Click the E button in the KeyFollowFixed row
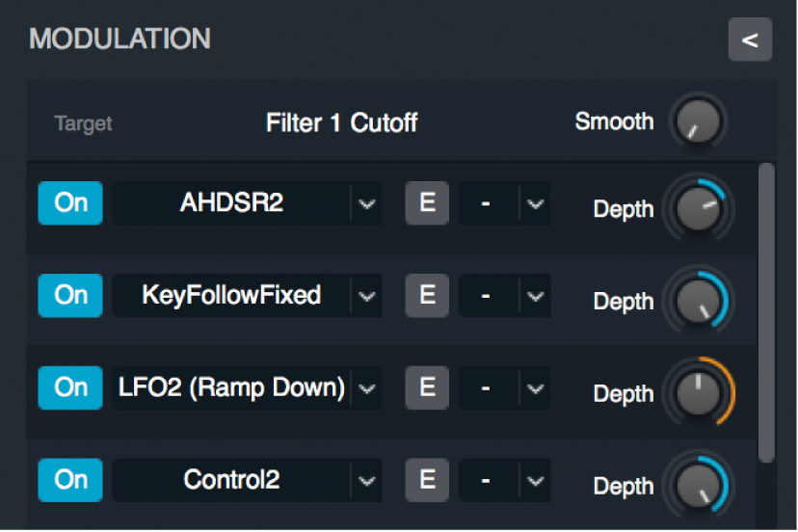Image resolution: width=798 pixels, height=532 pixels. click(x=427, y=296)
